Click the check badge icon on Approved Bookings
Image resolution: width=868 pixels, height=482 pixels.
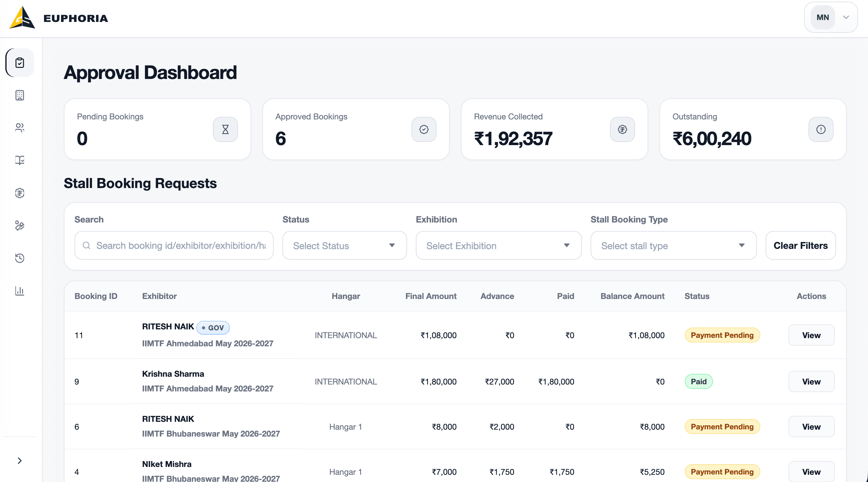click(424, 129)
